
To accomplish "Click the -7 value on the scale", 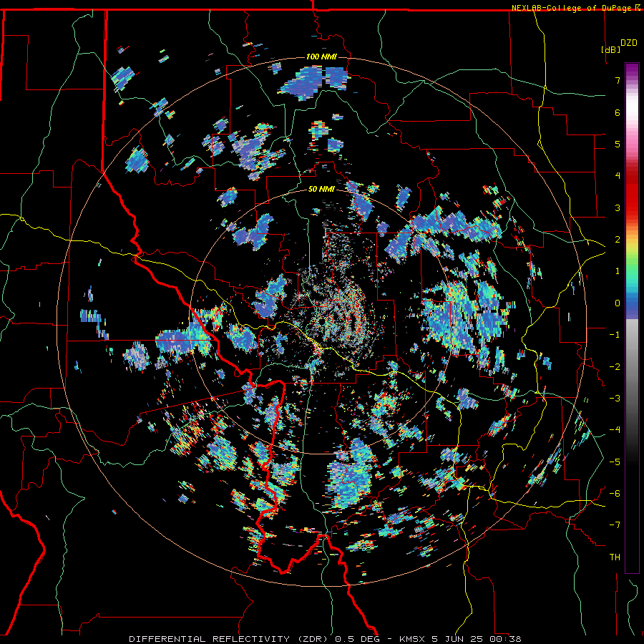I will pos(615,525).
